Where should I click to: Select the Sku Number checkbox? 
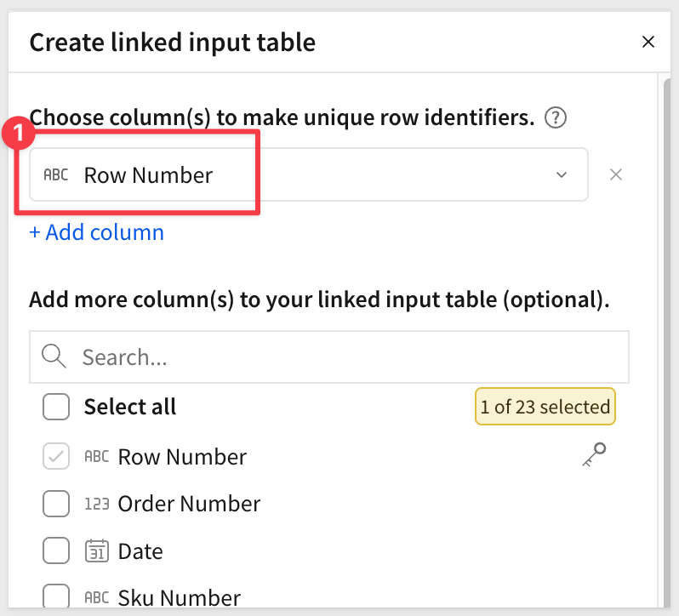(56, 598)
